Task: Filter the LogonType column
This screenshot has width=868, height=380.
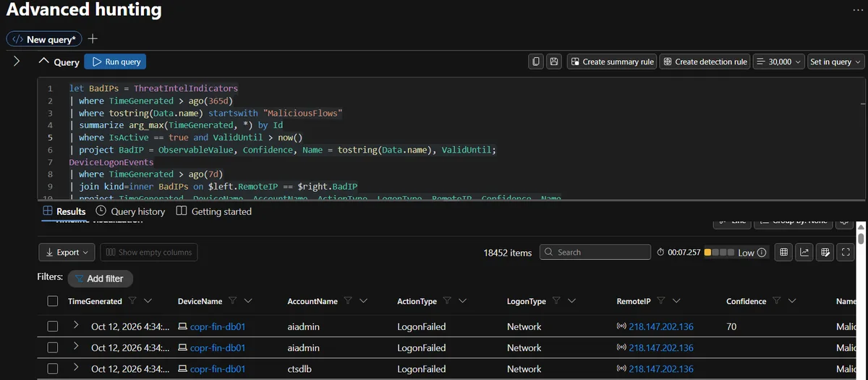Action: coord(556,301)
